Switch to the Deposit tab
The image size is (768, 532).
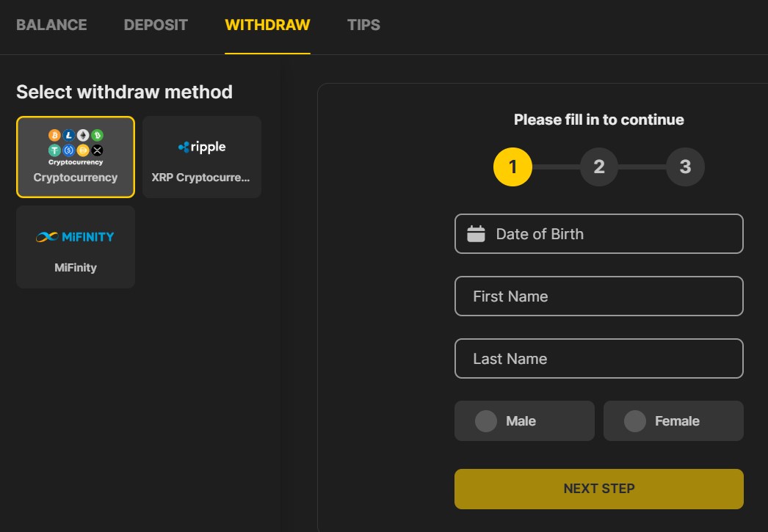tap(156, 25)
